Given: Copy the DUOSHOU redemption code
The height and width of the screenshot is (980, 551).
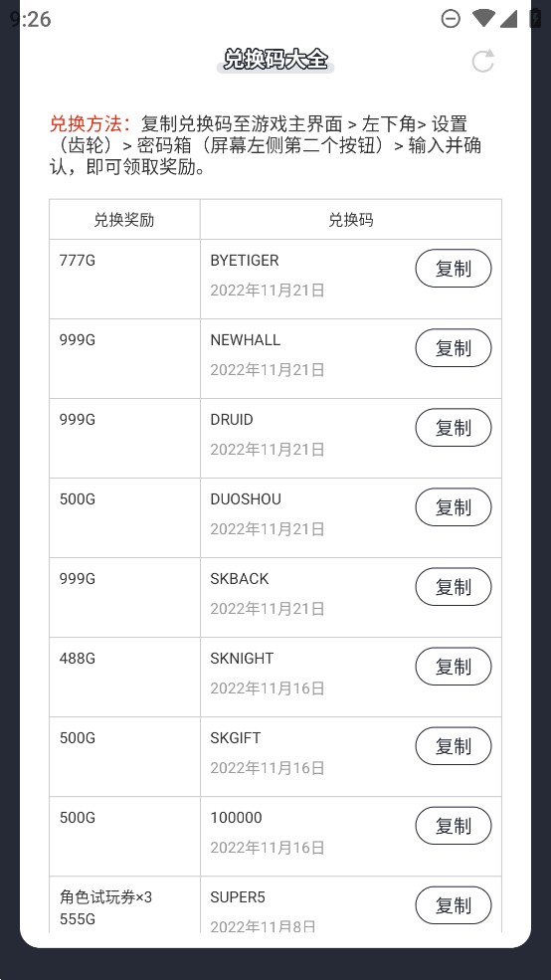Looking at the screenshot, I should (x=453, y=507).
